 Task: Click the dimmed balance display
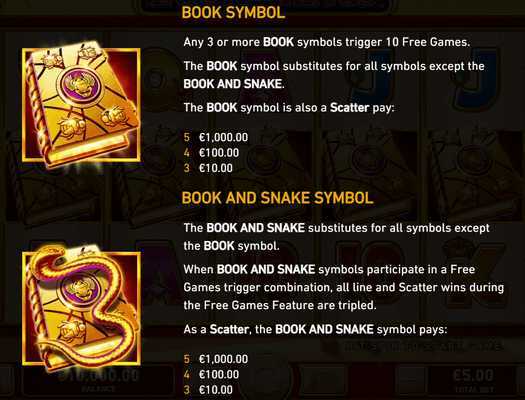coord(98,380)
